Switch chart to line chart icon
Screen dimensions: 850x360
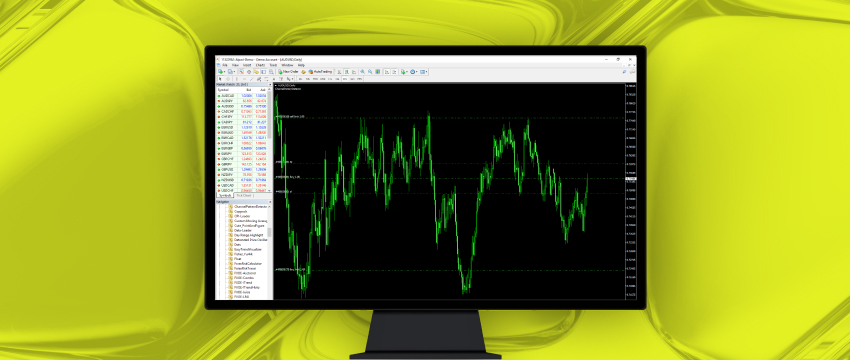354,72
